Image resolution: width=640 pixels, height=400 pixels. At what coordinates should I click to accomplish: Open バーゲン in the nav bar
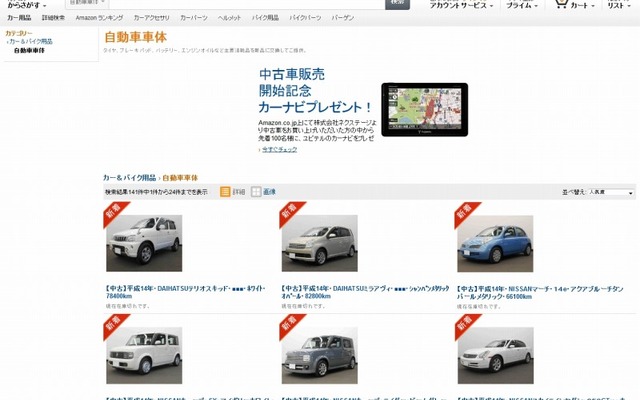(x=343, y=18)
